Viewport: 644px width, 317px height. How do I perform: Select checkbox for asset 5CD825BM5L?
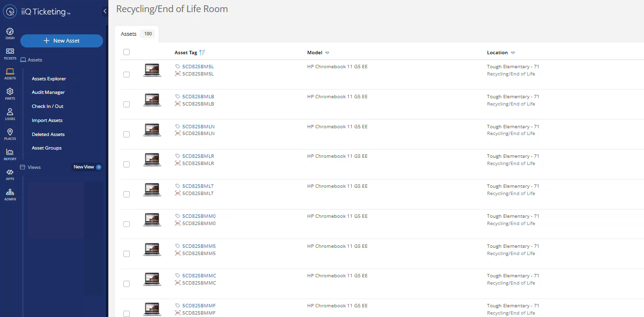(126, 75)
